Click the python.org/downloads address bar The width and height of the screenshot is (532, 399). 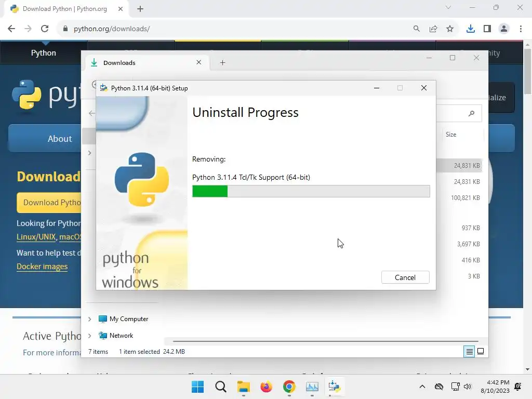234,29
